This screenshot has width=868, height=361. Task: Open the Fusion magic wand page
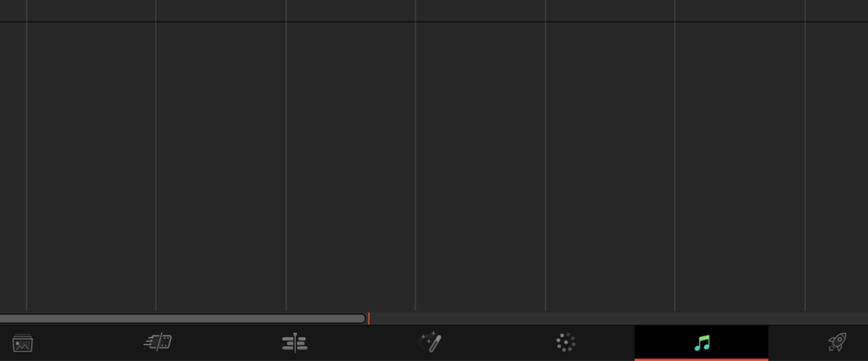[430, 342]
